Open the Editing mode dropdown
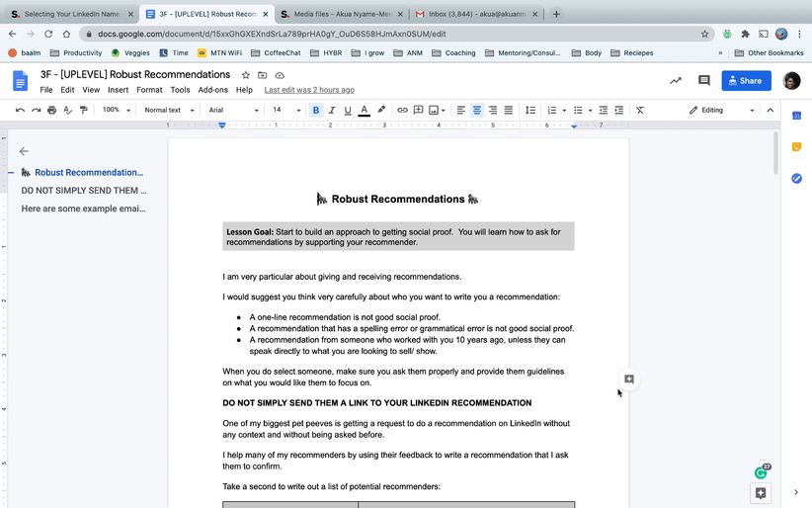The width and height of the screenshot is (812, 508). pyautogui.click(x=721, y=110)
